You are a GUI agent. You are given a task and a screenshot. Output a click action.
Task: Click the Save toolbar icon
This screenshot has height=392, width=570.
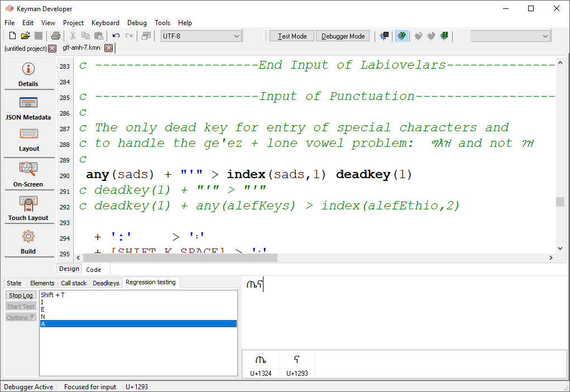(39, 36)
